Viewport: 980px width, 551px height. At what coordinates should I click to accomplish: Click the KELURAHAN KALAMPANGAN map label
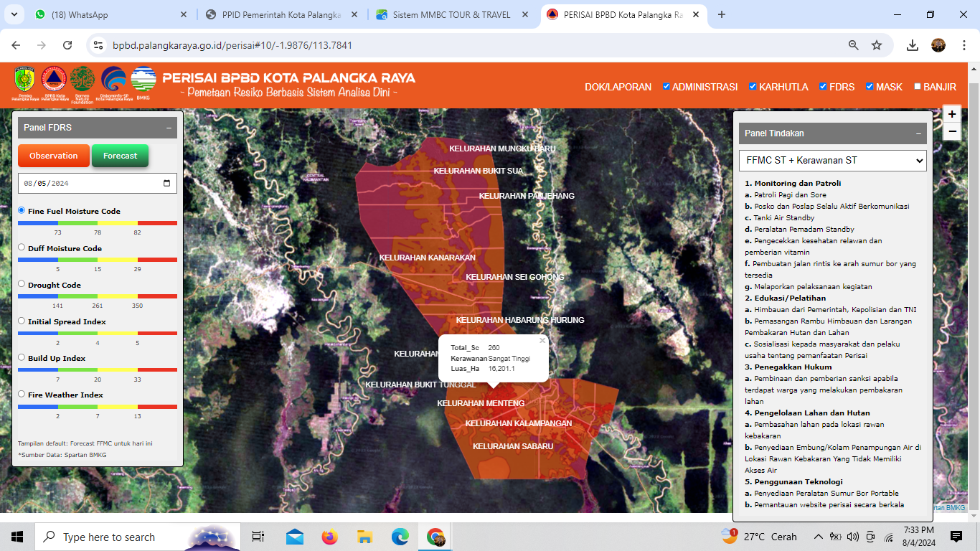pyautogui.click(x=519, y=423)
